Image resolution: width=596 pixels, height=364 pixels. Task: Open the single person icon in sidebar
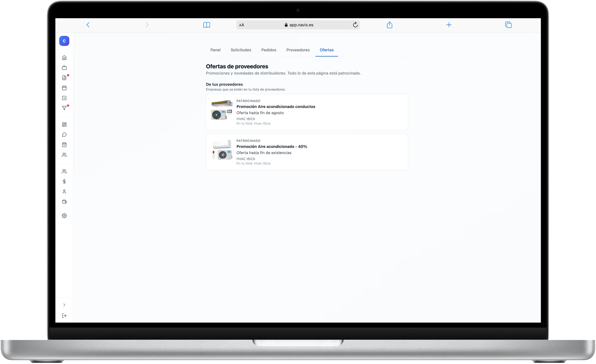click(64, 192)
